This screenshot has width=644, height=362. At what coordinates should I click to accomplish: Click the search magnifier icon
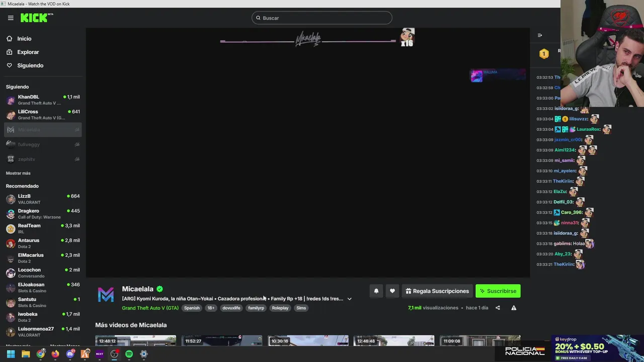(x=258, y=18)
